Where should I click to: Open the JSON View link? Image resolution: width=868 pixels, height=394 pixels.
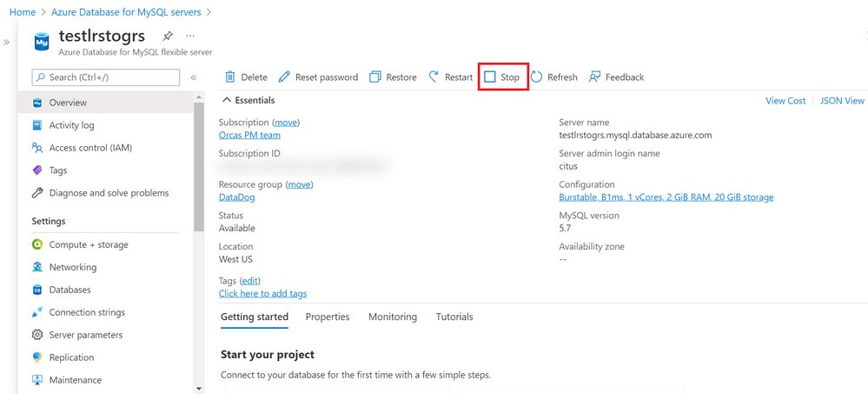(842, 100)
